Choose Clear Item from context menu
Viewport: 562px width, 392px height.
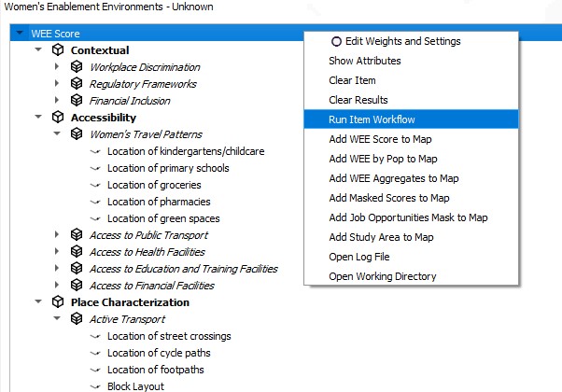[411, 80]
